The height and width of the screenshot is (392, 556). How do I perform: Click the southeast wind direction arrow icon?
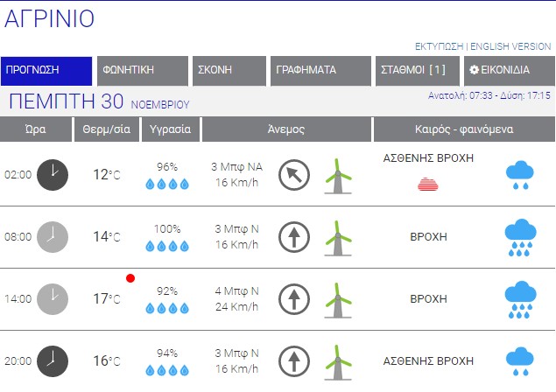pyautogui.click(x=294, y=175)
